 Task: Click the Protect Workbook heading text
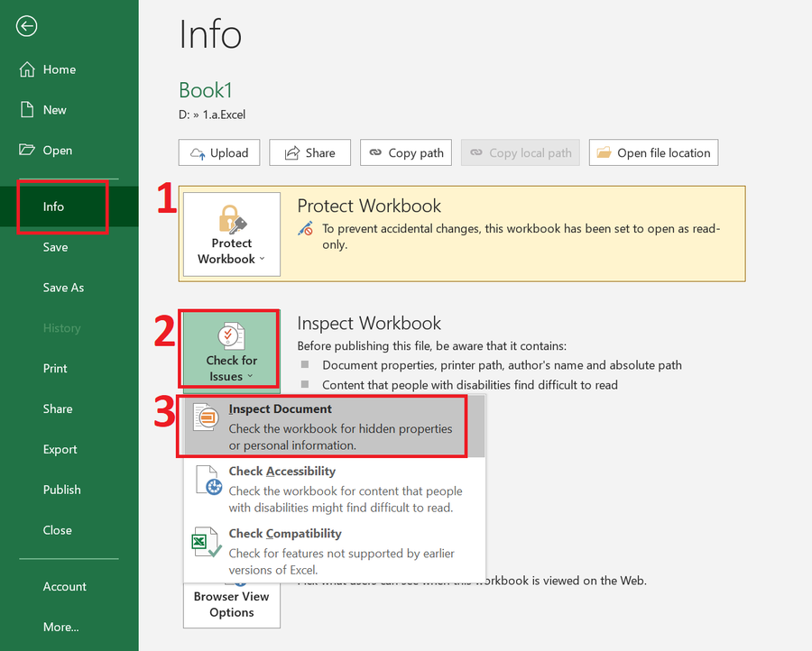[369, 206]
